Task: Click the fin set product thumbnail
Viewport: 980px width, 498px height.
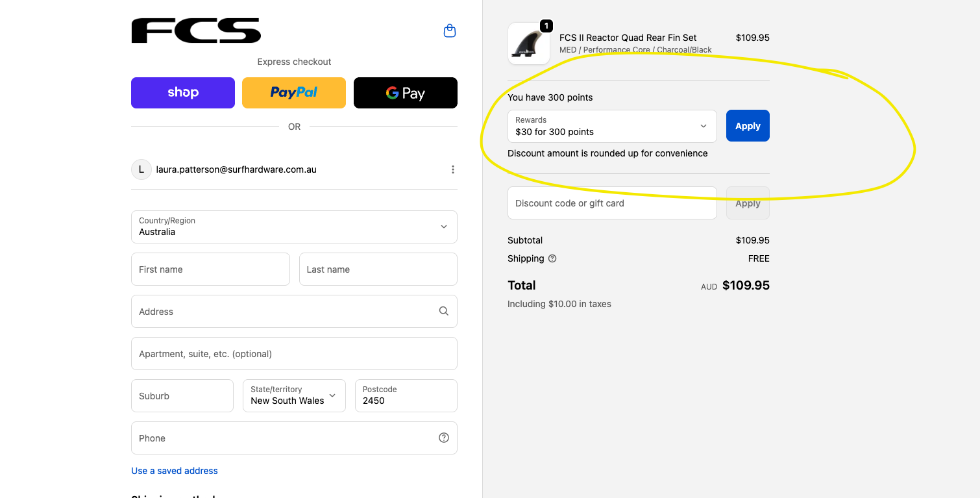Action: (528, 44)
